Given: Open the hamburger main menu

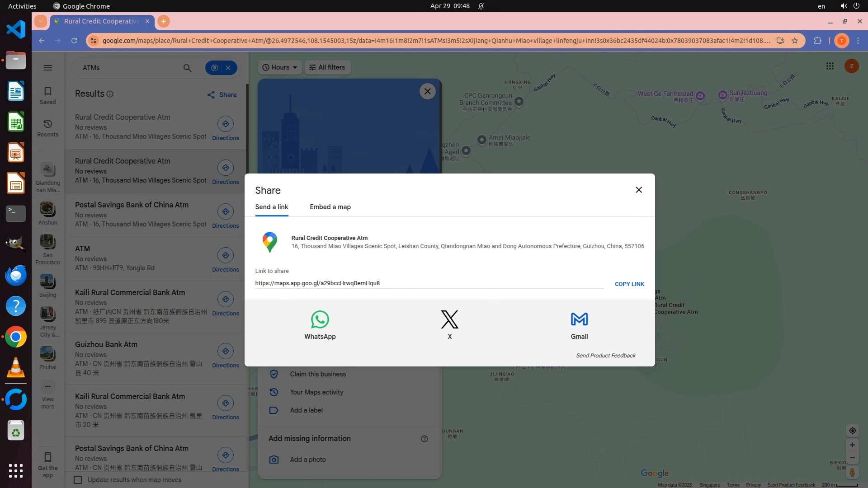Looking at the screenshot, I should (48, 68).
